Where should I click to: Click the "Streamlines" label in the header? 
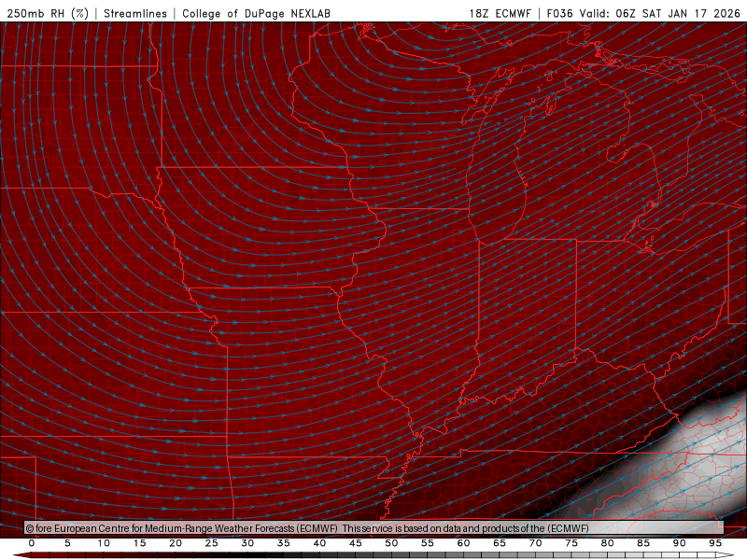point(135,13)
